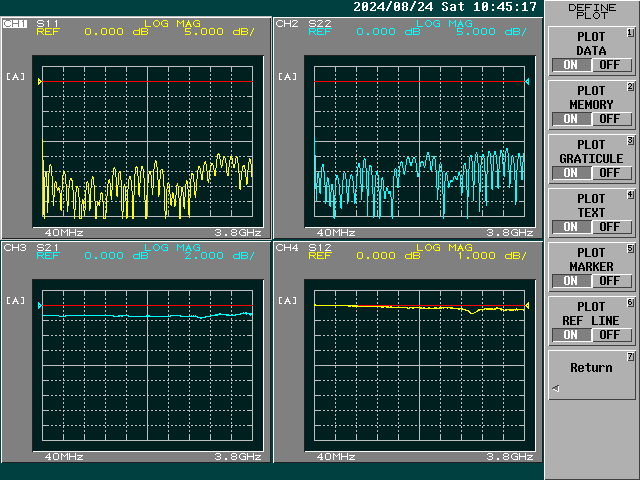
Task: Click the cyan reference marker on CH3 plot
Action: point(40,305)
